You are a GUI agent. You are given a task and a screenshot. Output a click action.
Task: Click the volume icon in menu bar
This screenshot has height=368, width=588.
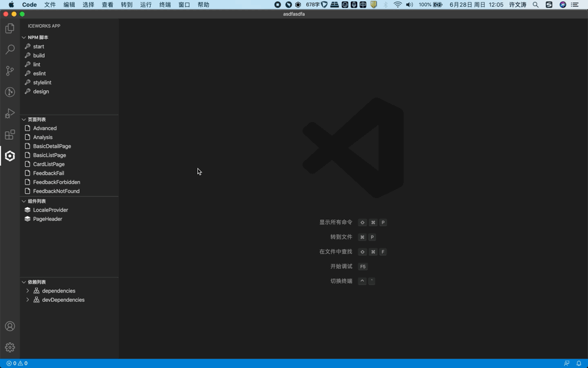click(x=410, y=5)
